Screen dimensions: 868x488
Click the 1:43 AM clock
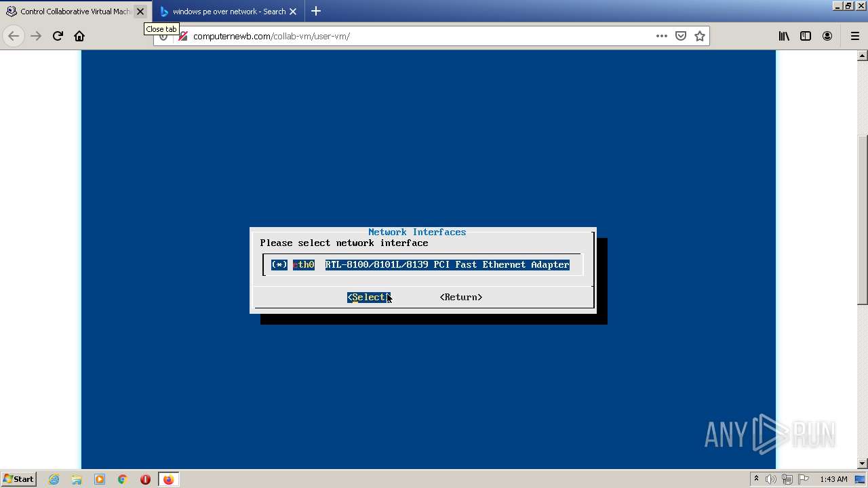click(x=833, y=479)
